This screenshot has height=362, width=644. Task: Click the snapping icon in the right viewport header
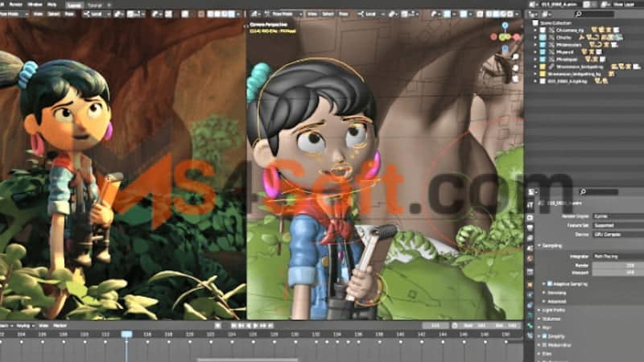click(x=405, y=14)
